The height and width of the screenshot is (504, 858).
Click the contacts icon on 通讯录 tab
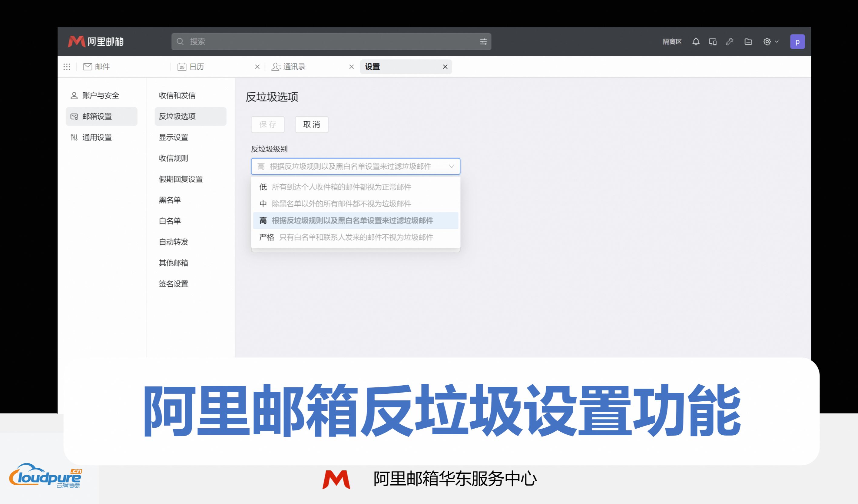coord(276,67)
